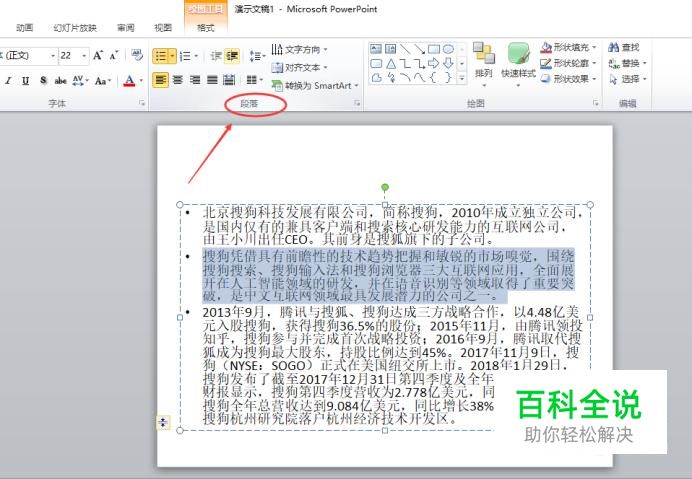Select the right arrow shape

434,64
